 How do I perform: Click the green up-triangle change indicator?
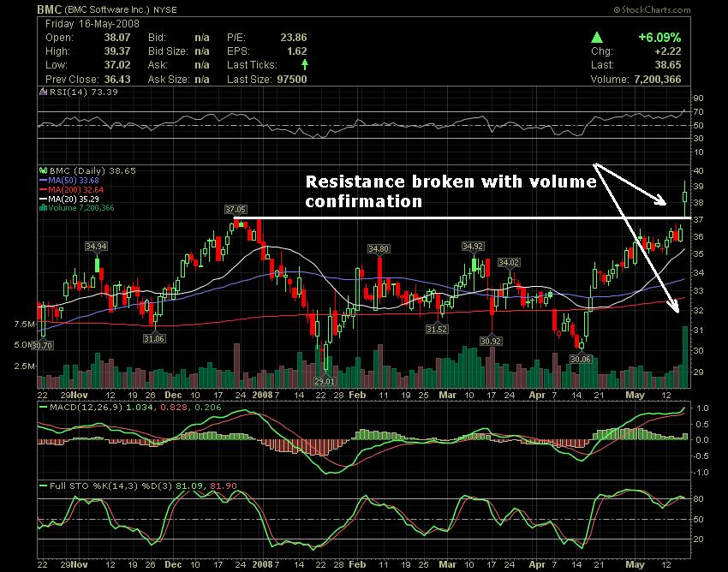click(x=597, y=37)
